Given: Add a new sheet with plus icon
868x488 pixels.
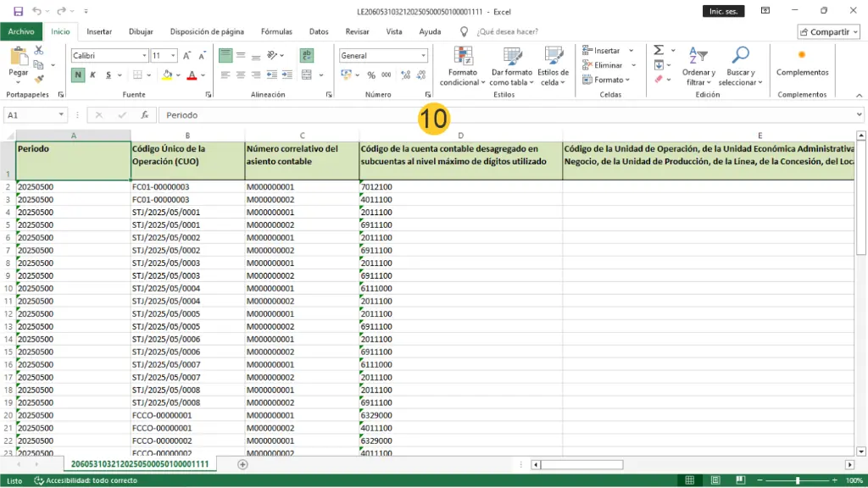Looking at the screenshot, I should pyautogui.click(x=243, y=464).
